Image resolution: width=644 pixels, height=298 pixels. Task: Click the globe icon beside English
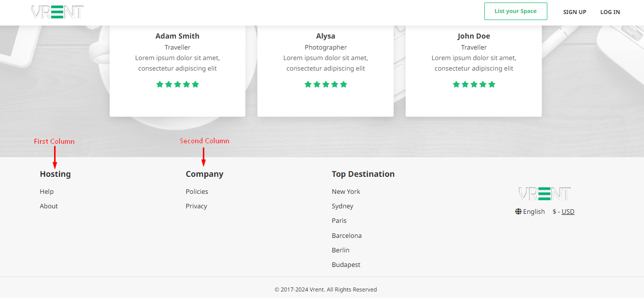click(518, 212)
